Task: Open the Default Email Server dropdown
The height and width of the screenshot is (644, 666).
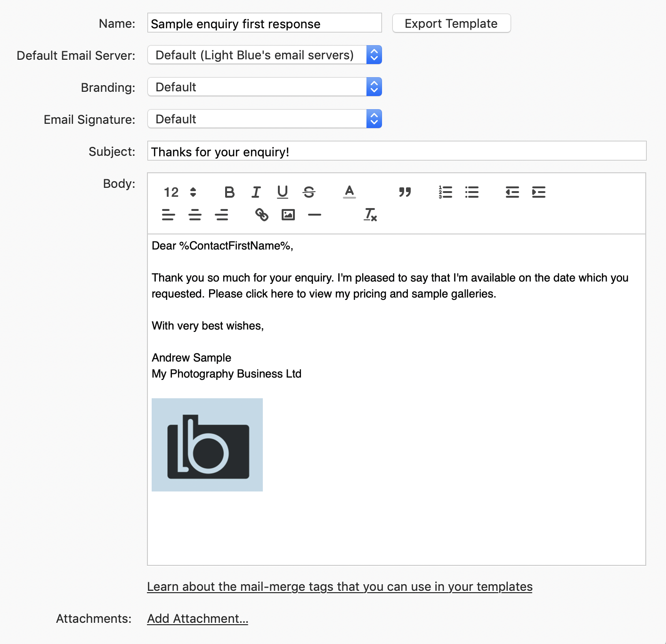Action: coord(264,55)
